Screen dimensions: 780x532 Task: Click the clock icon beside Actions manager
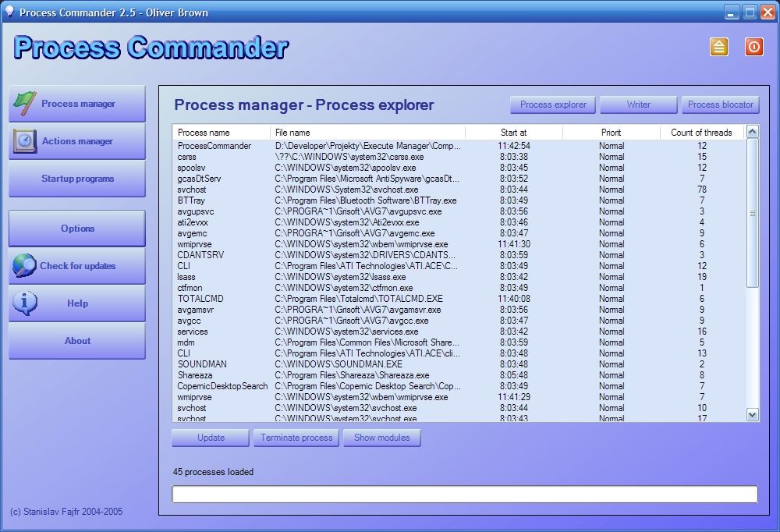click(24, 141)
